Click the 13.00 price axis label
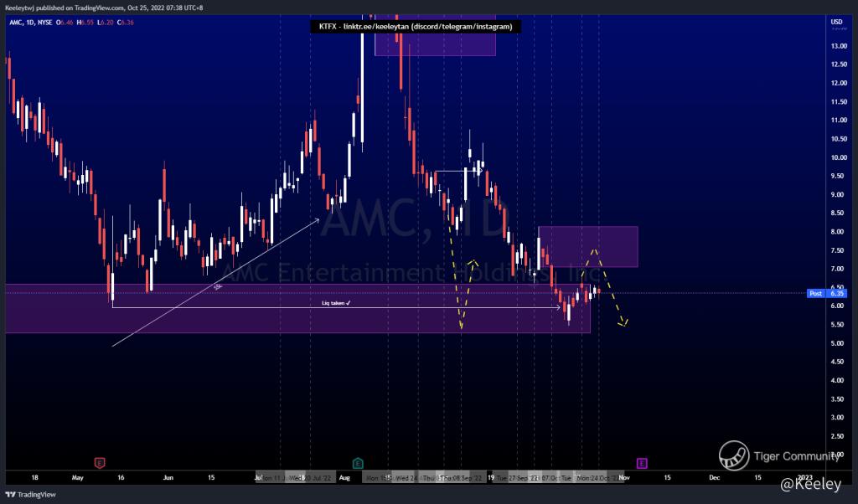858x504 pixels. click(839, 46)
